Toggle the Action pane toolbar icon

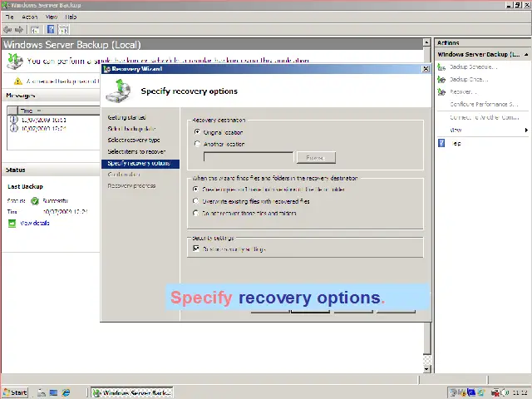coord(64,30)
